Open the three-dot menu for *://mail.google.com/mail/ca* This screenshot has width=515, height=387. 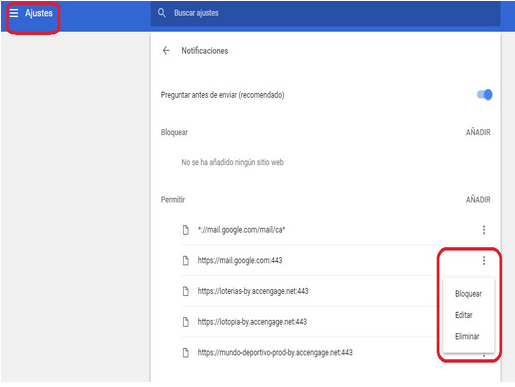point(484,230)
